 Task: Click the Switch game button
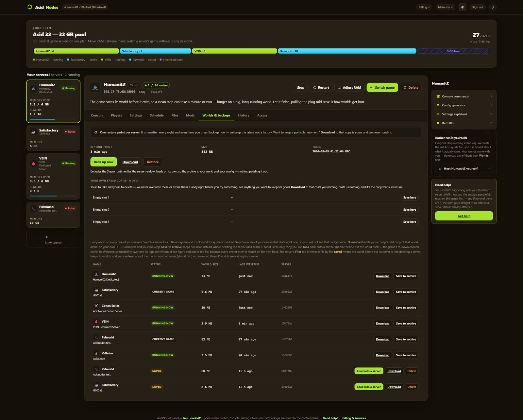point(382,88)
